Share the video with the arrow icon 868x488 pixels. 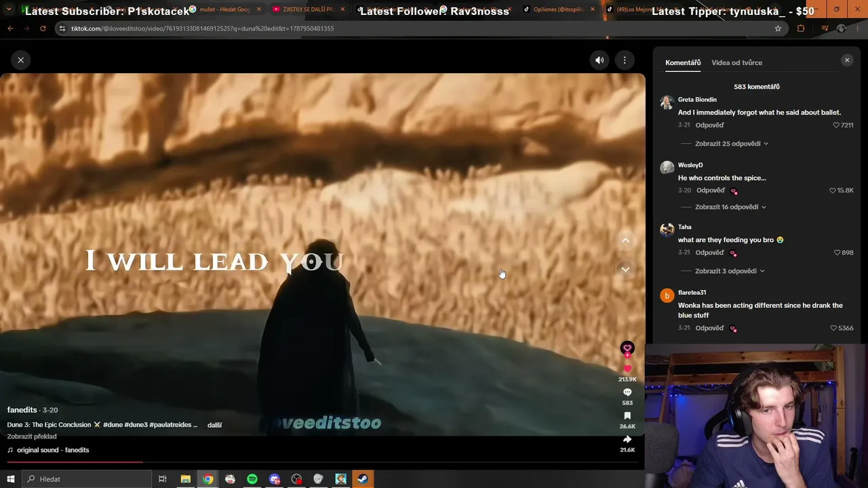pos(627,439)
